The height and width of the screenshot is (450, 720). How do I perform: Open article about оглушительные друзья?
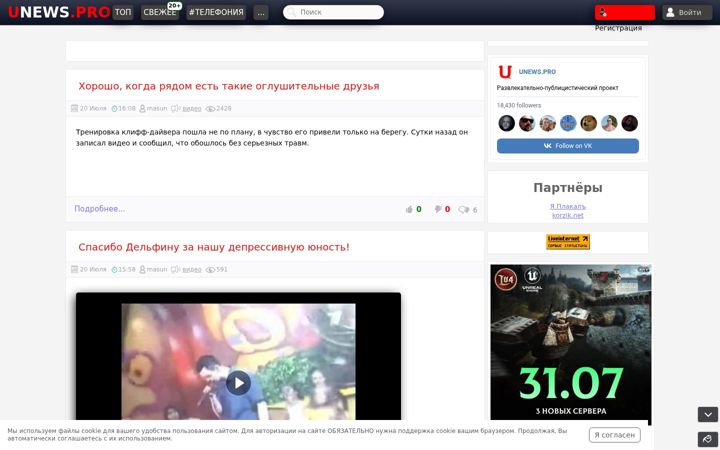click(x=229, y=86)
